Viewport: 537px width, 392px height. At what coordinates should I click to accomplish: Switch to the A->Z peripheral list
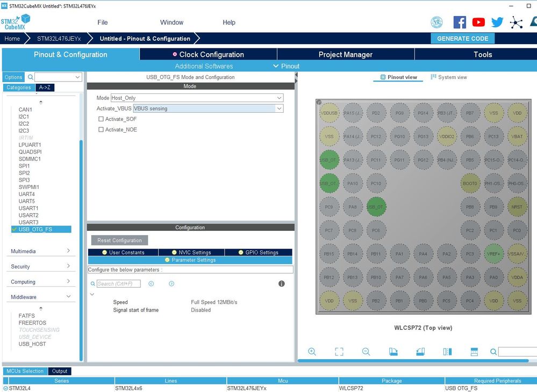click(x=45, y=88)
